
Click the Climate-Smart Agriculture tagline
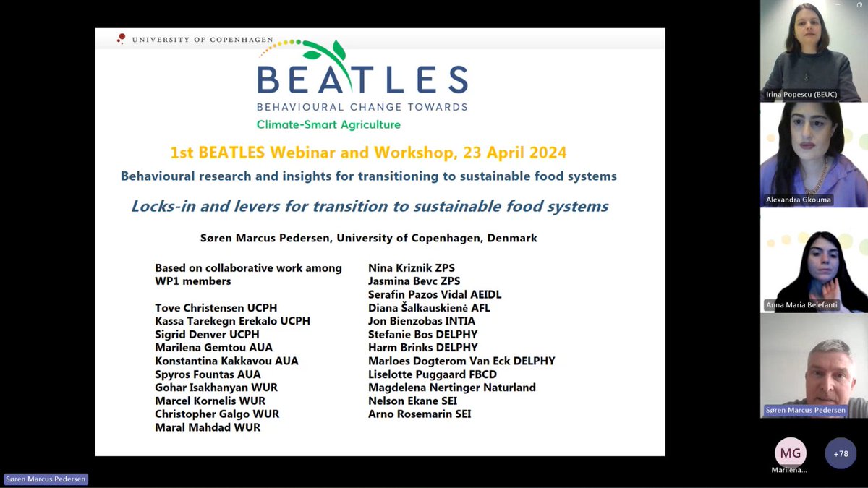(328, 124)
